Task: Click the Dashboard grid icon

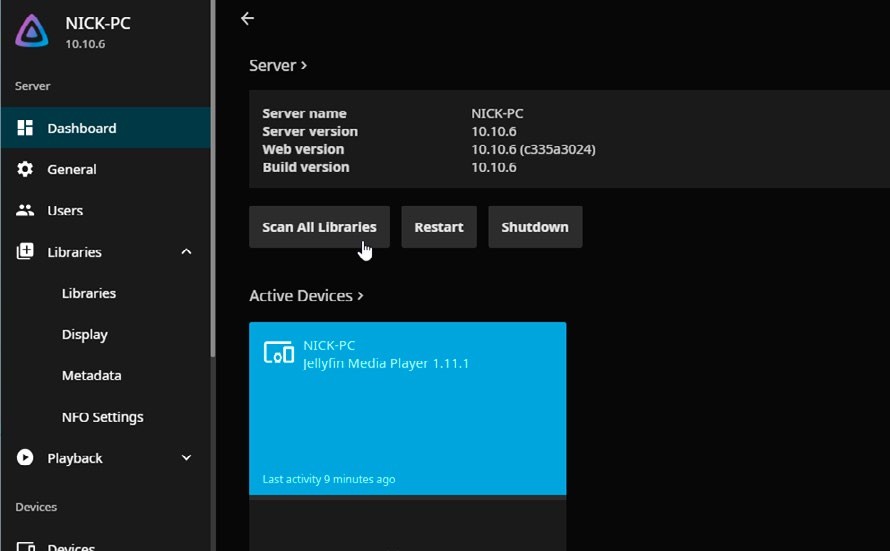Action: coord(25,128)
